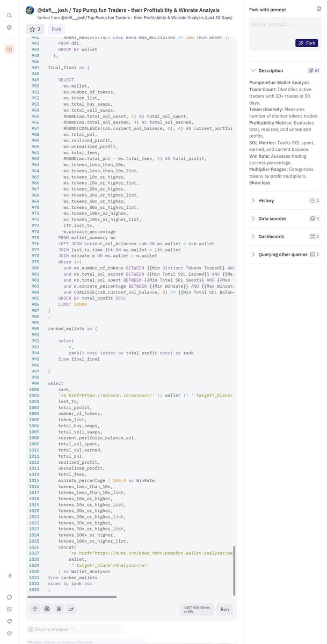Screen dimensions: 327x644
Task: Expand Querying other queries section
Action: coord(253,254)
